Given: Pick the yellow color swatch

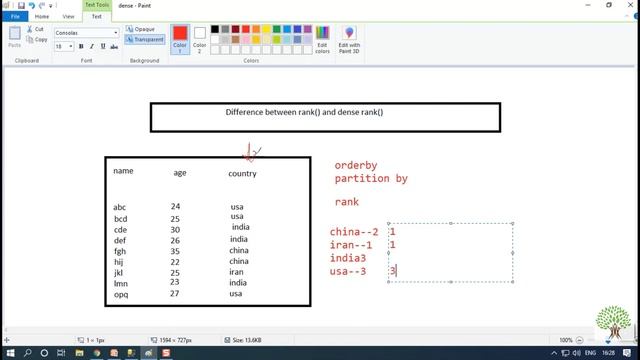Looking at the screenshot, I should coord(267,29).
